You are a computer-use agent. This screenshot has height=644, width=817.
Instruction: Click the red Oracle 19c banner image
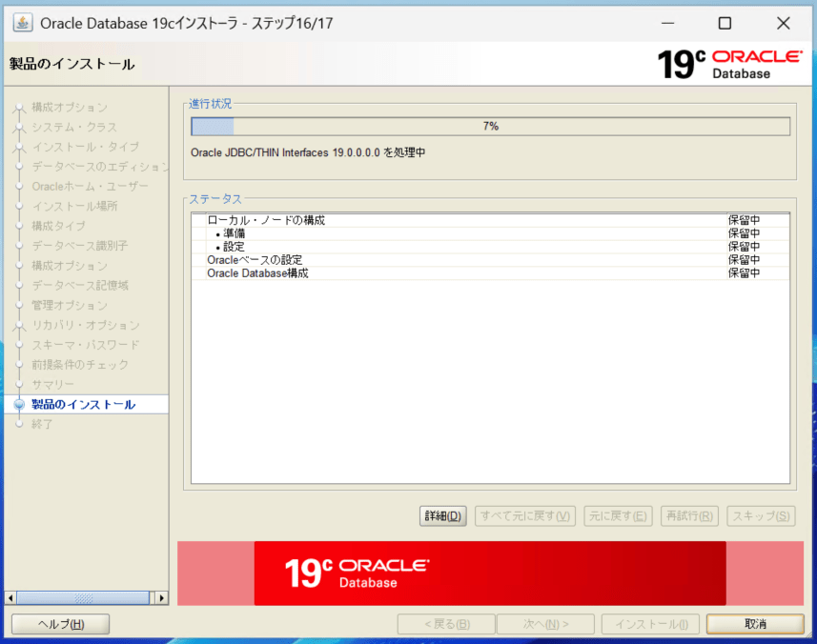(489, 574)
